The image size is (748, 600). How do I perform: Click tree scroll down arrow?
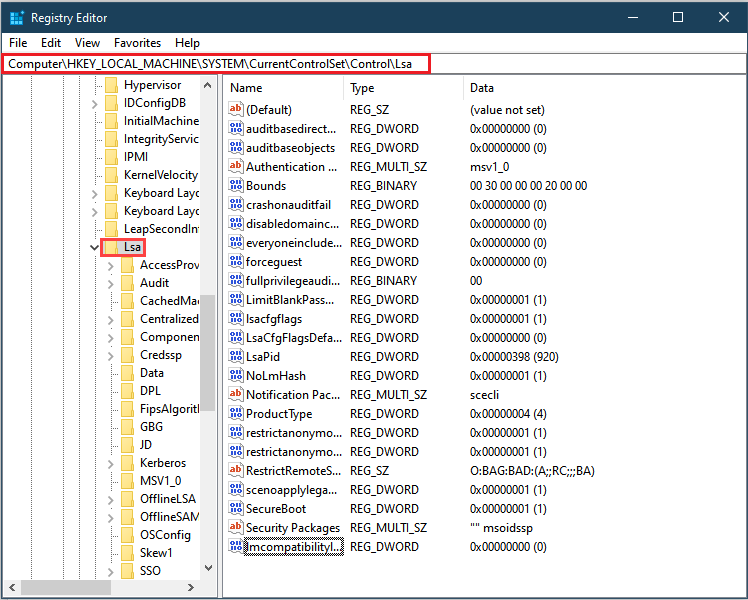[x=208, y=568]
